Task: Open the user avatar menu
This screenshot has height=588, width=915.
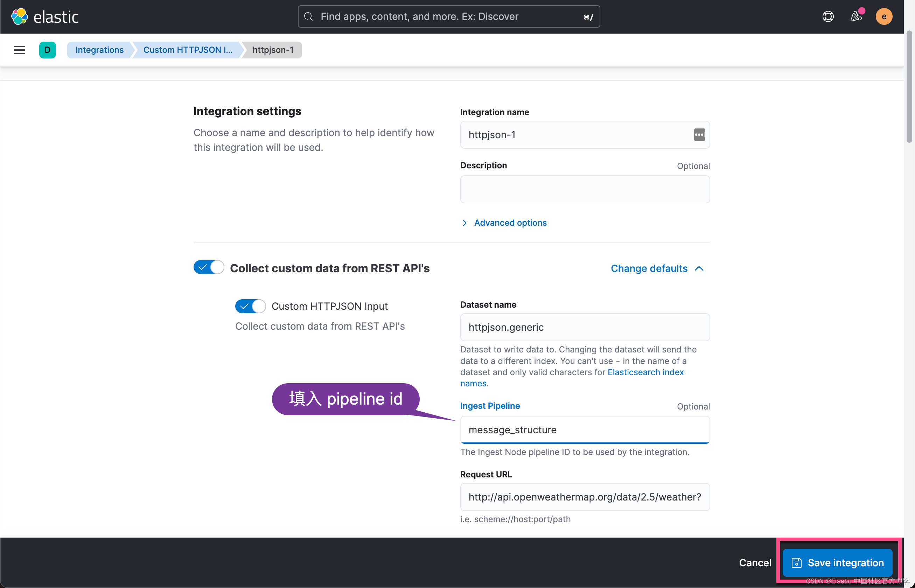Action: (x=884, y=16)
